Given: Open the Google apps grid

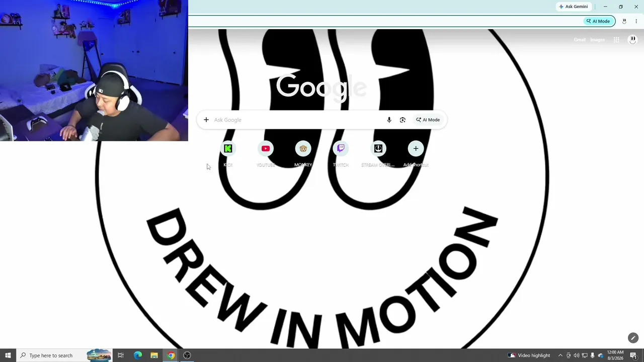Looking at the screenshot, I should (x=616, y=40).
